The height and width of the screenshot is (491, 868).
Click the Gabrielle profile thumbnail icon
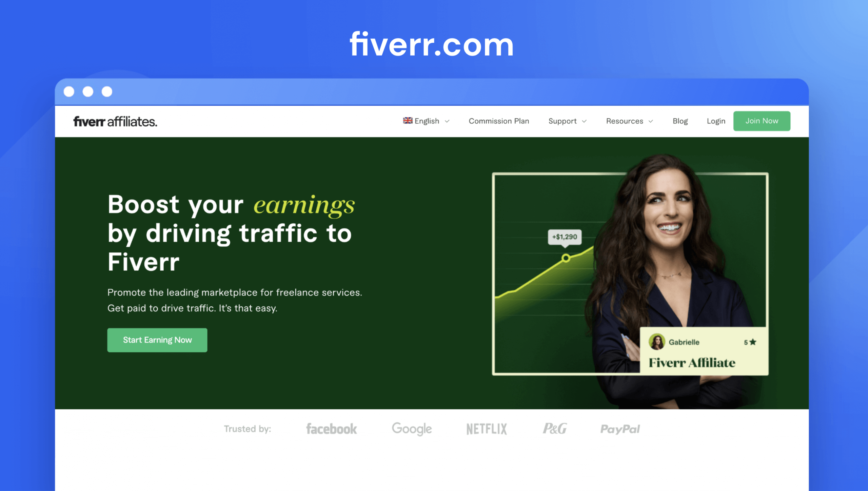(656, 342)
